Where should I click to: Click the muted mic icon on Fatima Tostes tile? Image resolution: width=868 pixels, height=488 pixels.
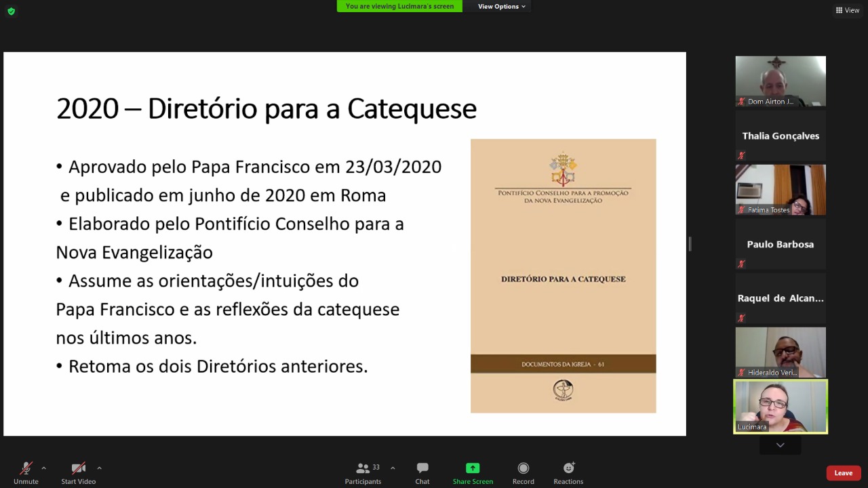742,210
